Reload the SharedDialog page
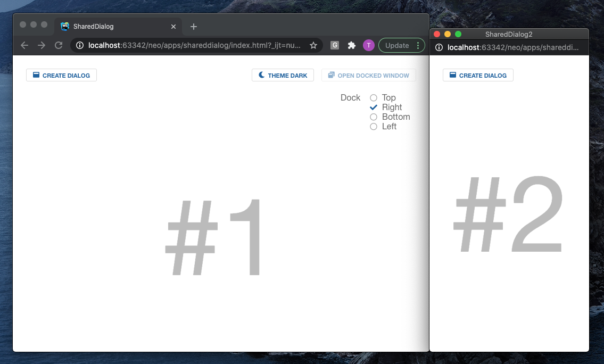The image size is (604, 364). tap(59, 45)
